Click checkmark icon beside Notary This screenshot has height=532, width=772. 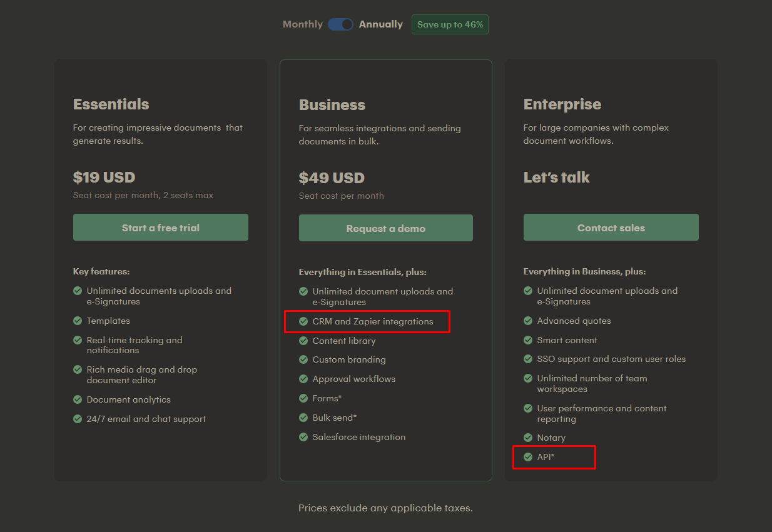[528, 438]
